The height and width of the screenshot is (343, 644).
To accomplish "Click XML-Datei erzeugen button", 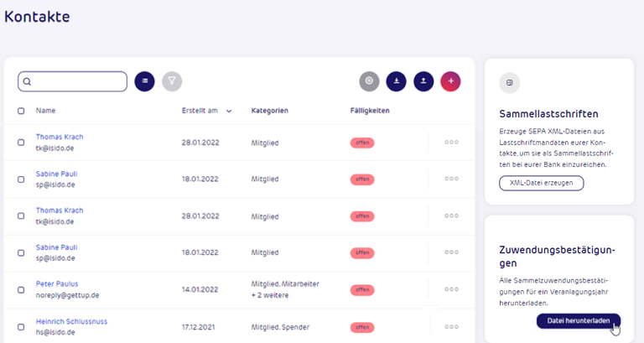I will [x=542, y=183].
